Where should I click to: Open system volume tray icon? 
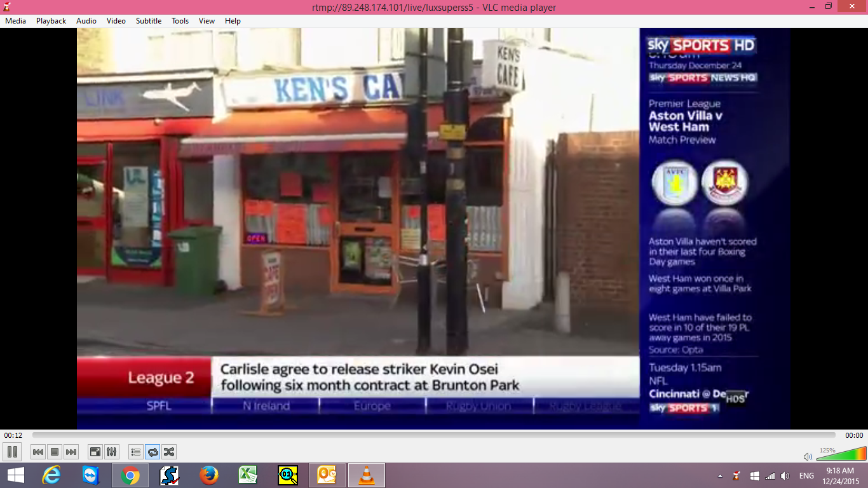coord(785,476)
